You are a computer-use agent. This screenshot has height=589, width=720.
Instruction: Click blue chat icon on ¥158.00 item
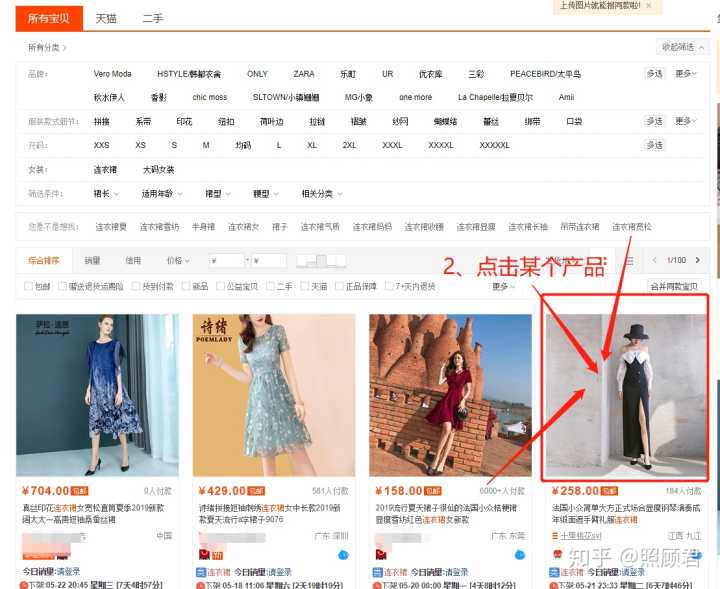520,555
